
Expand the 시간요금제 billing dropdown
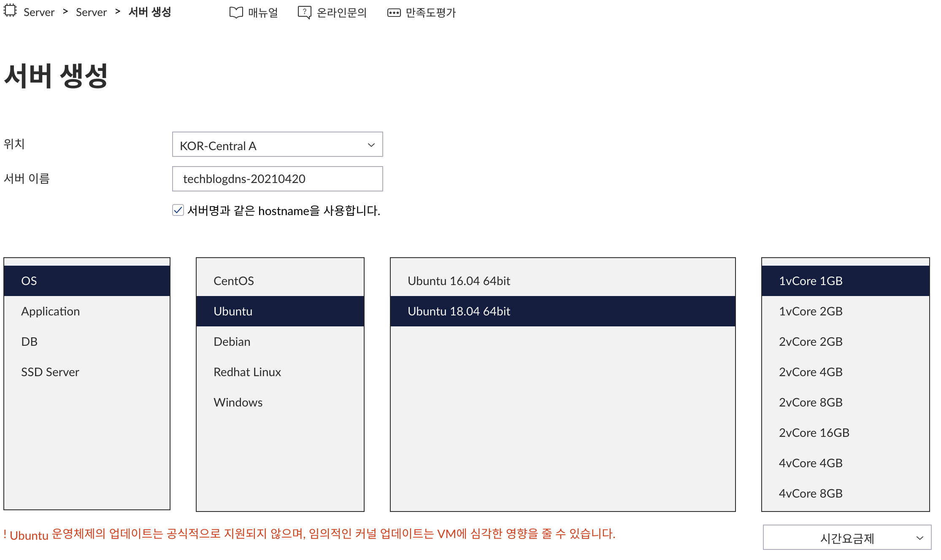click(846, 538)
